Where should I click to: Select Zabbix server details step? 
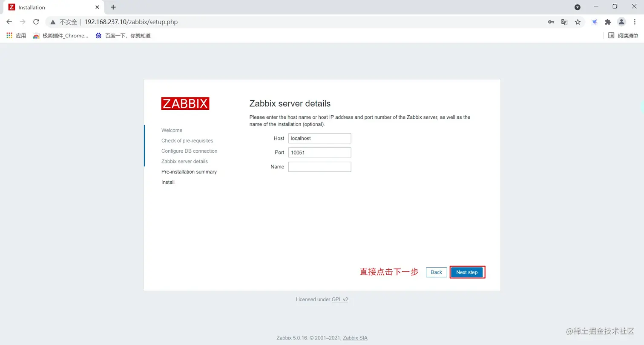(x=185, y=162)
